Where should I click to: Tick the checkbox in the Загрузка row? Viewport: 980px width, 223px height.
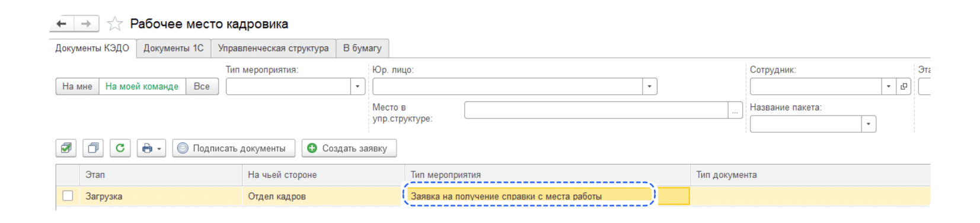(x=68, y=196)
